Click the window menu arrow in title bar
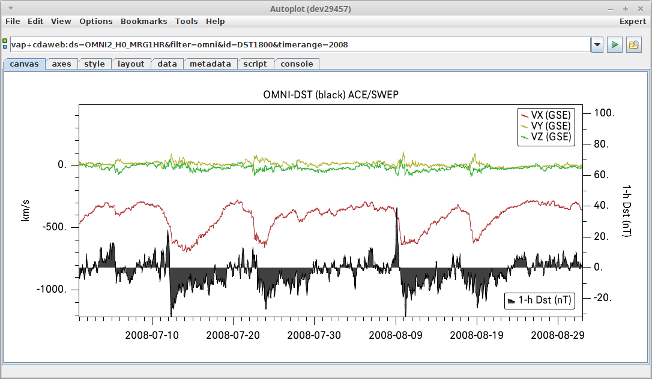652x379 pixels. [10, 8]
